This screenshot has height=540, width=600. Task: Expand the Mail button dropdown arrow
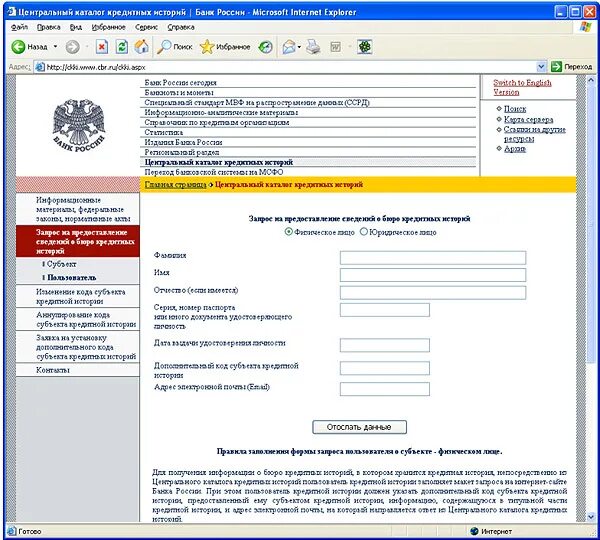click(x=299, y=47)
